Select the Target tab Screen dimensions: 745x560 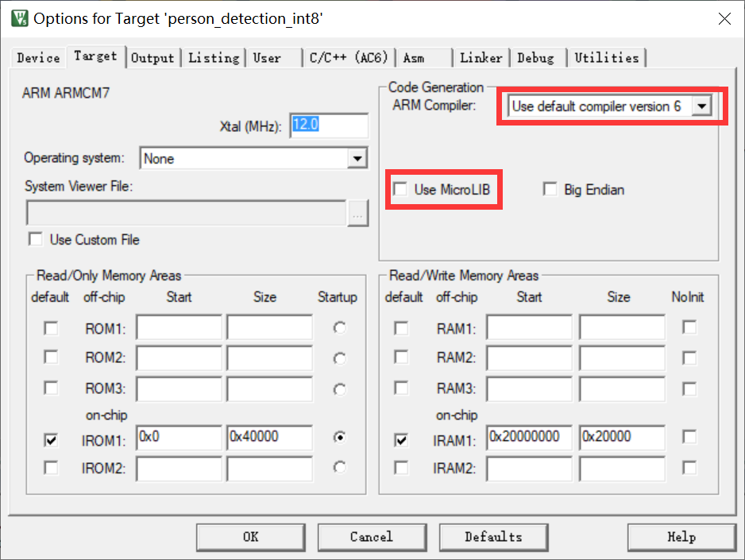click(95, 56)
